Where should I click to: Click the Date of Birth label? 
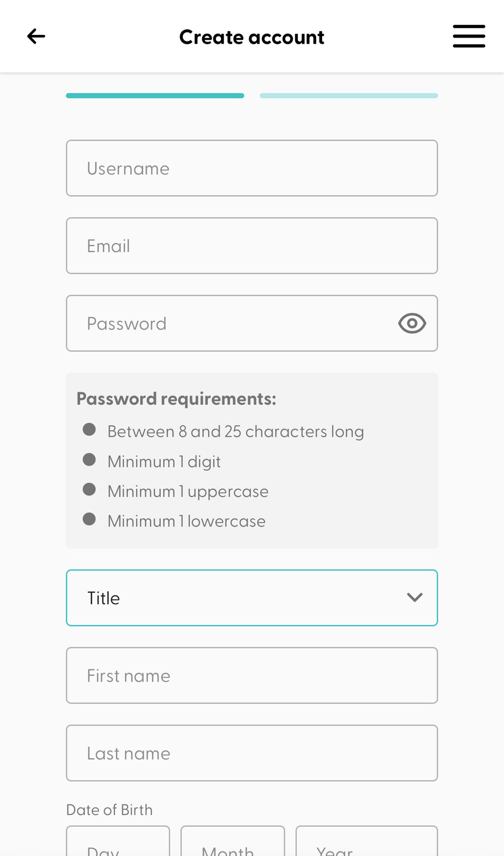pyautogui.click(x=109, y=810)
